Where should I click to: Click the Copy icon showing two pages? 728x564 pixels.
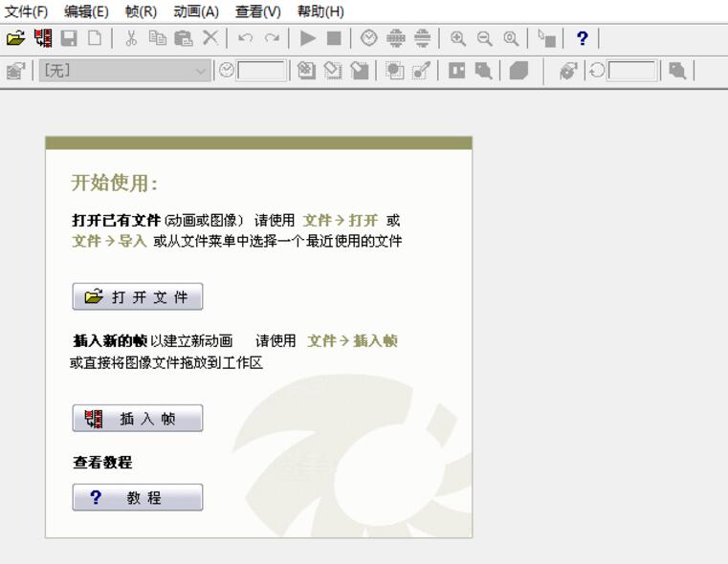coord(158,38)
